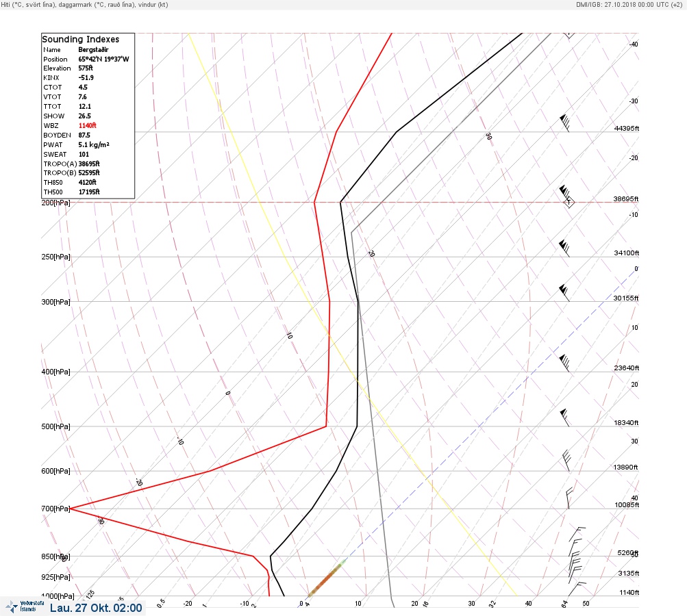This screenshot has width=687, height=616.
Task: Click the '30155ft' altitude label
Action: click(x=626, y=298)
